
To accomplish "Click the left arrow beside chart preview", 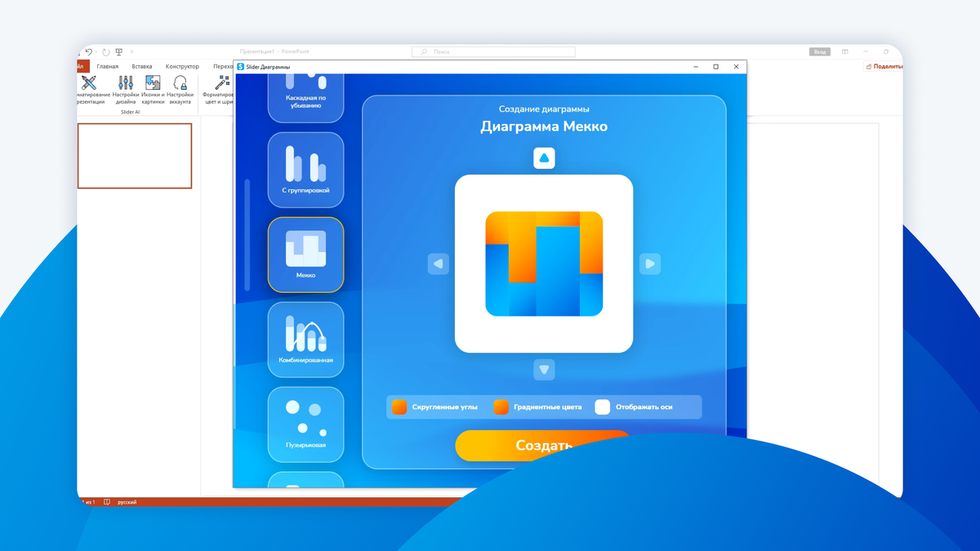I will pos(439,264).
